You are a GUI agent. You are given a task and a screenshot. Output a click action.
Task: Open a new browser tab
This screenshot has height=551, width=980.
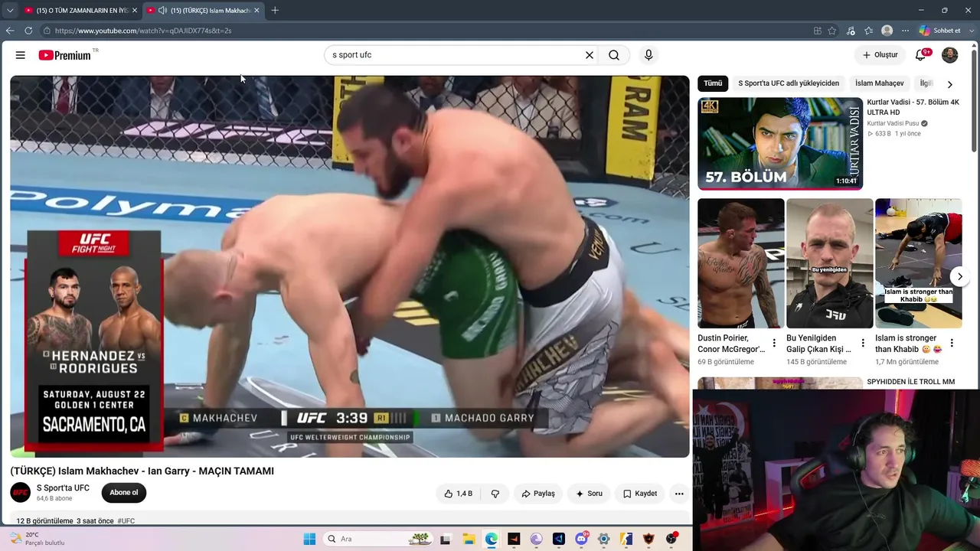pos(275,10)
